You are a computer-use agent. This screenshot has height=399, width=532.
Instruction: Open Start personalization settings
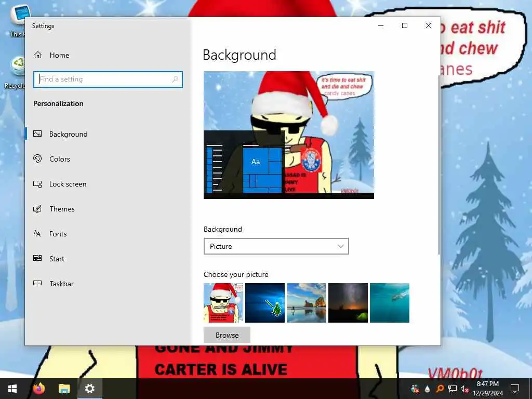[108, 259]
